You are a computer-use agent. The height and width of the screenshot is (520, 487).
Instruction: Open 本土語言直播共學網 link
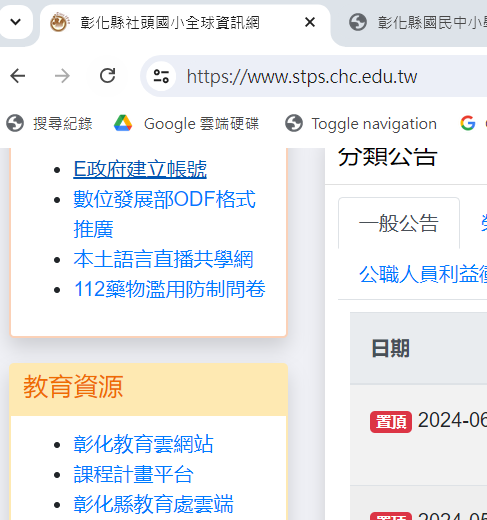pos(163,259)
